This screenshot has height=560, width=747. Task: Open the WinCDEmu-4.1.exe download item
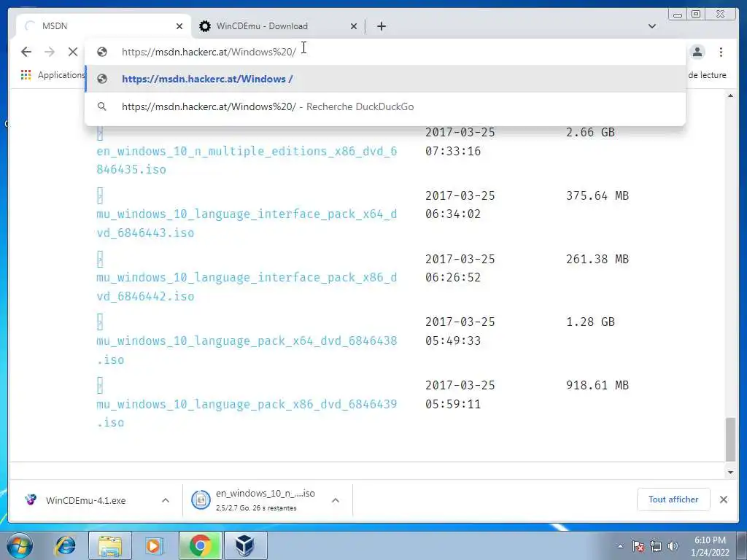pyautogui.click(x=86, y=500)
